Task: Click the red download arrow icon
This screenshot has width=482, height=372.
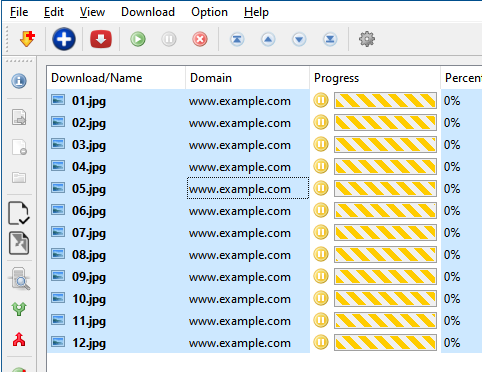Action: (101, 39)
